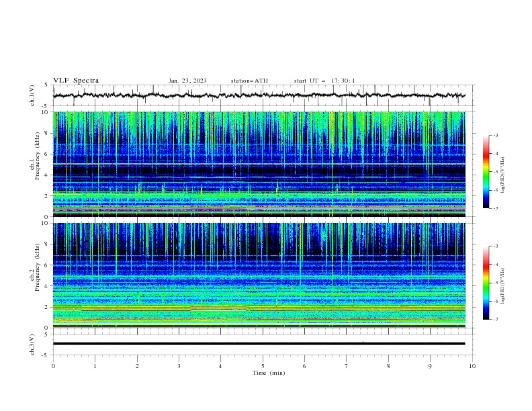Click the "2" tick on ch.2 frequency axis
Image resolution: width=532 pixels, height=411 pixels.
pyautogui.click(x=46, y=307)
